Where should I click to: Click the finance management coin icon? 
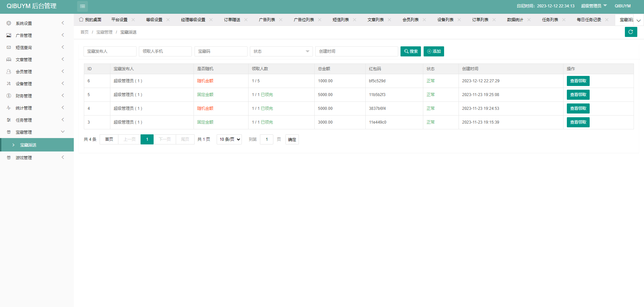[x=9, y=96]
